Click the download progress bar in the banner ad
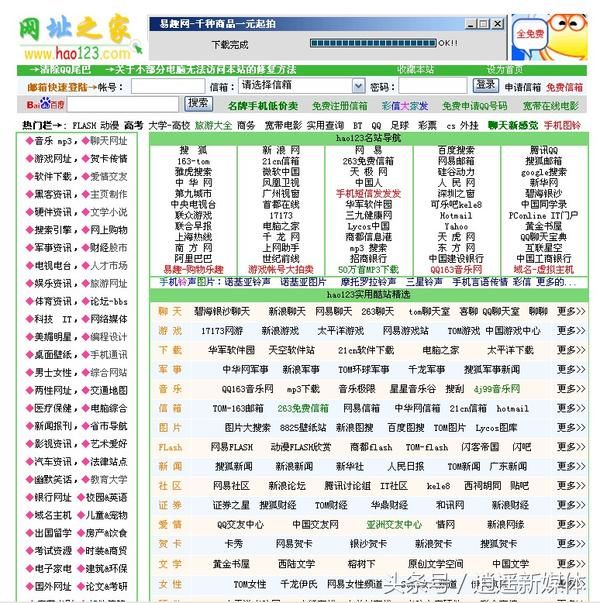 [x=373, y=43]
